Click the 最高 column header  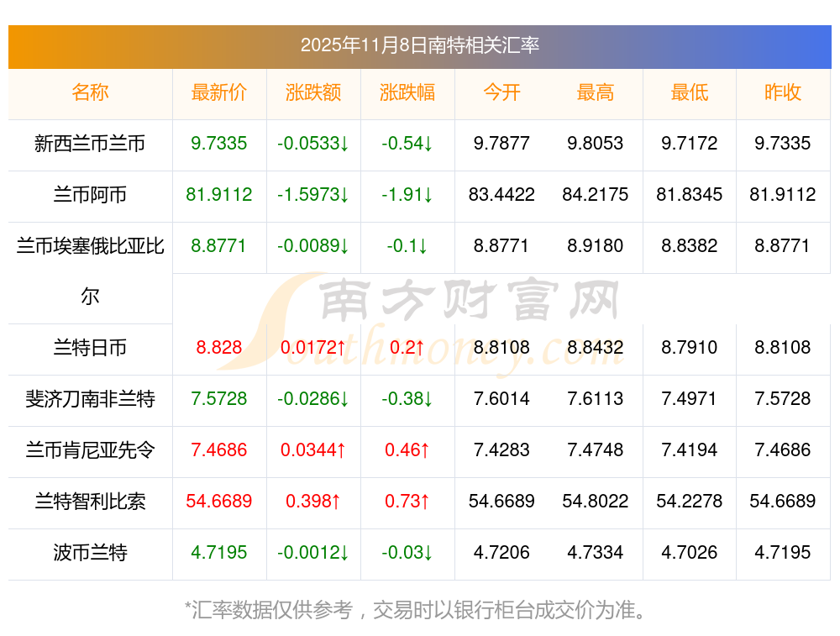[596, 93]
